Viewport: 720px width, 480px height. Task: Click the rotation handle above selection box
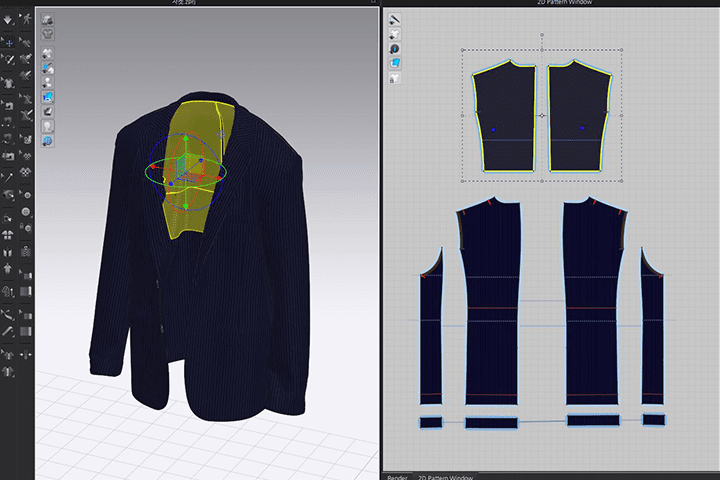542,34
